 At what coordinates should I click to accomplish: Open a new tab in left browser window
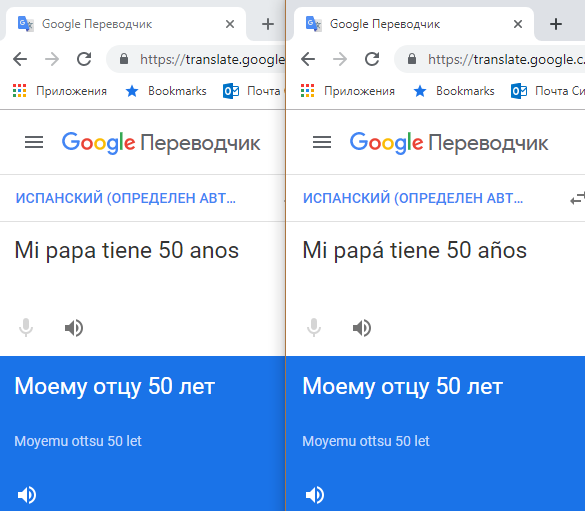pos(268,24)
